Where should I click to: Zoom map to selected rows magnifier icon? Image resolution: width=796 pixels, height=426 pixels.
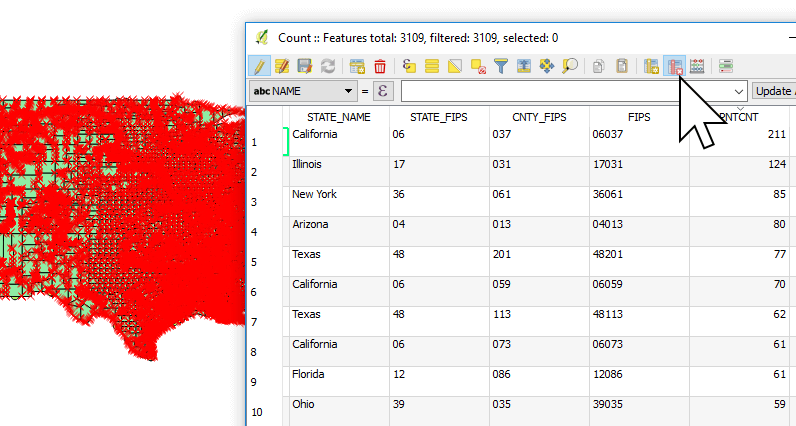point(570,66)
